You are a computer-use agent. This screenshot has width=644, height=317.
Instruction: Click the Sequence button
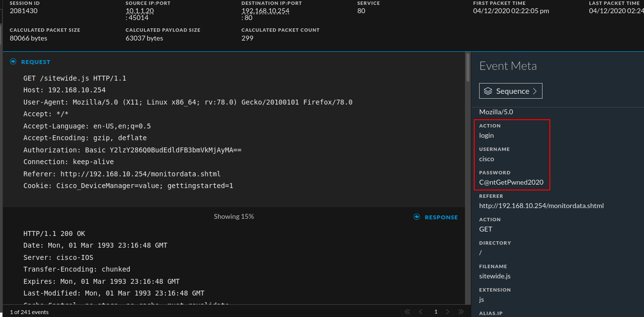tap(510, 91)
